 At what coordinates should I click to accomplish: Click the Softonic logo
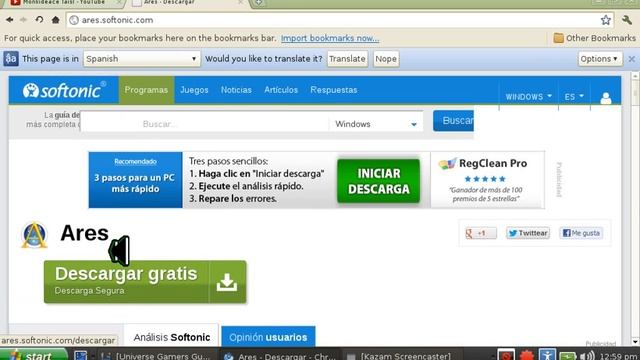click(x=64, y=90)
